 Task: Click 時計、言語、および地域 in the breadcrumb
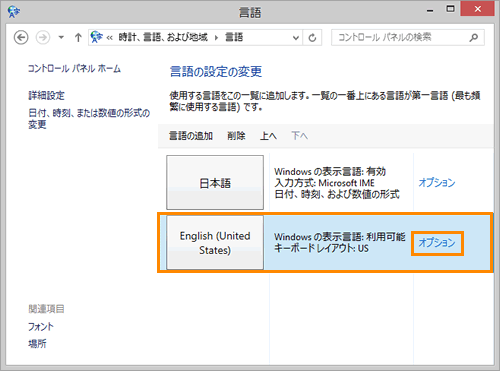click(163, 37)
